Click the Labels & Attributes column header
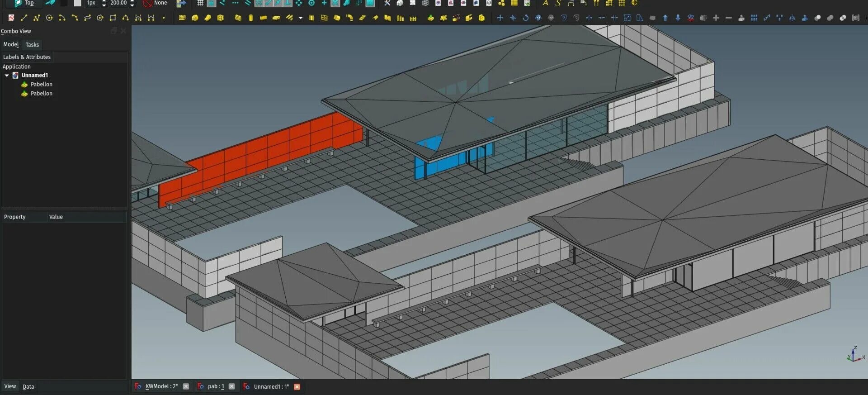The width and height of the screenshot is (868, 395). (x=27, y=57)
